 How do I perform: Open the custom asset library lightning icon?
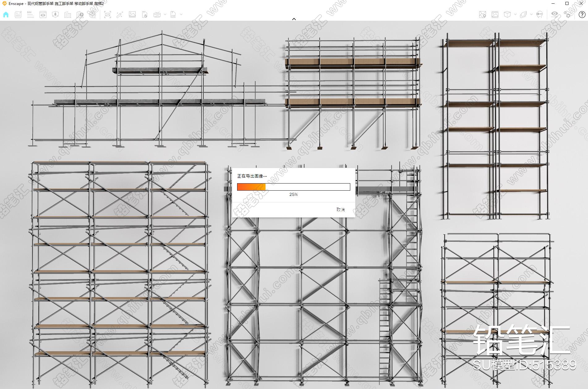80,15
